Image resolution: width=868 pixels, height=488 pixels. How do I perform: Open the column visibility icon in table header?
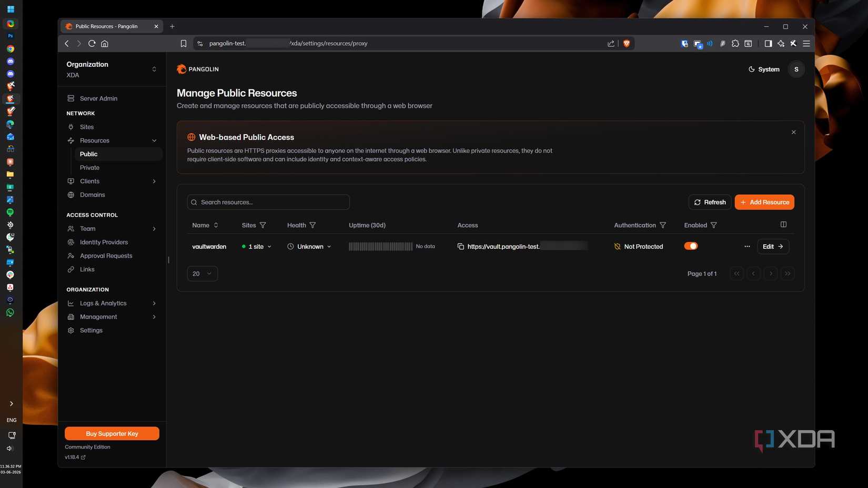tap(783, 225)
